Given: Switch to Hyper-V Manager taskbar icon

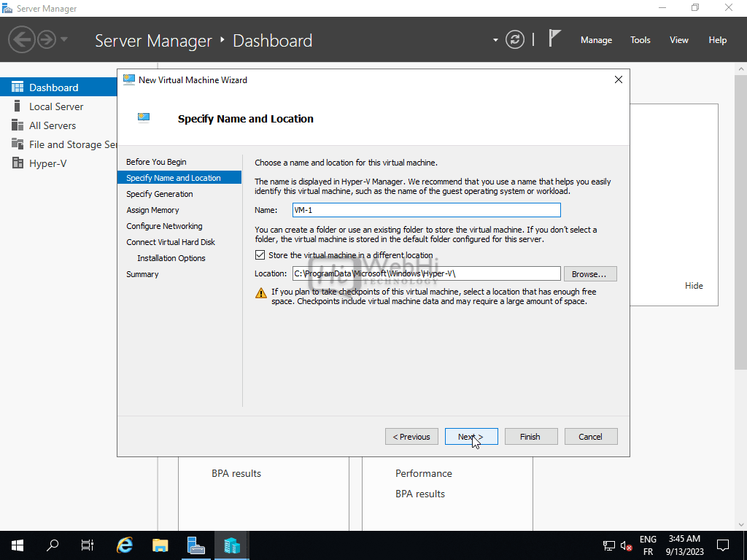Looking at the screenshot, I should tap(231, 545).
